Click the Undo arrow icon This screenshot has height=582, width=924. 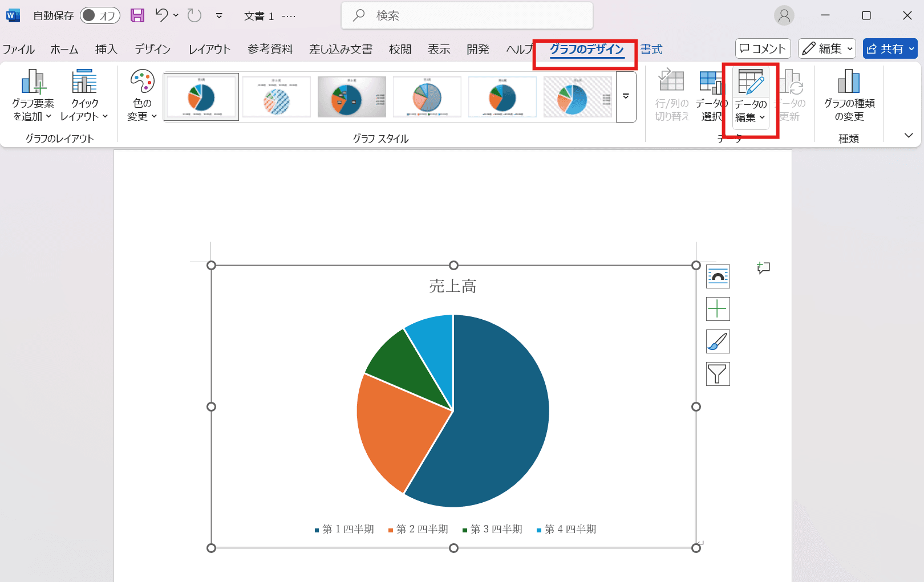coord(162,15)
